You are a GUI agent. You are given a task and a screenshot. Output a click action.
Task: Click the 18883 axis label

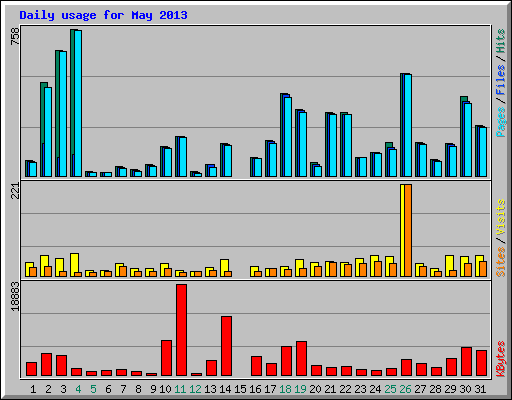(15, 296)
